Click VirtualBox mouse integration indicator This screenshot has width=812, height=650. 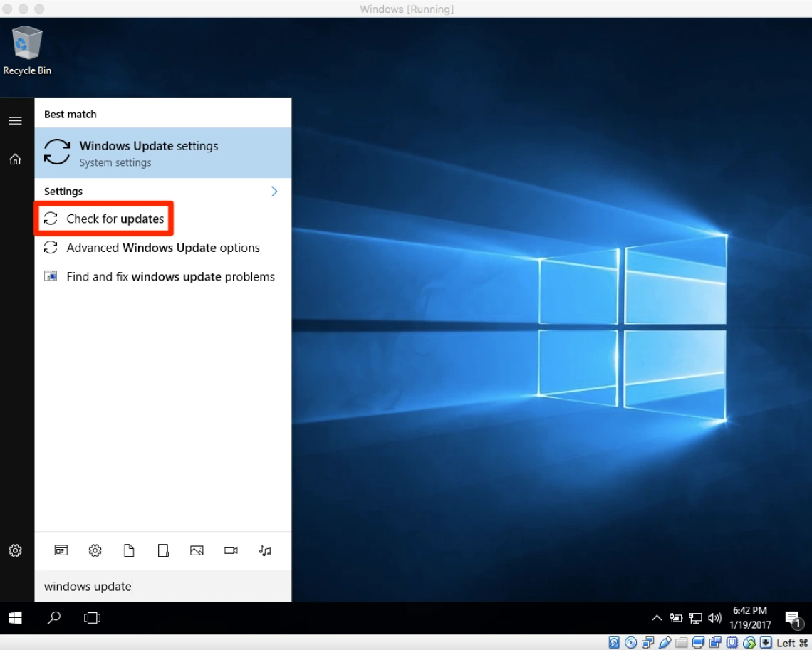click(749, 643)
